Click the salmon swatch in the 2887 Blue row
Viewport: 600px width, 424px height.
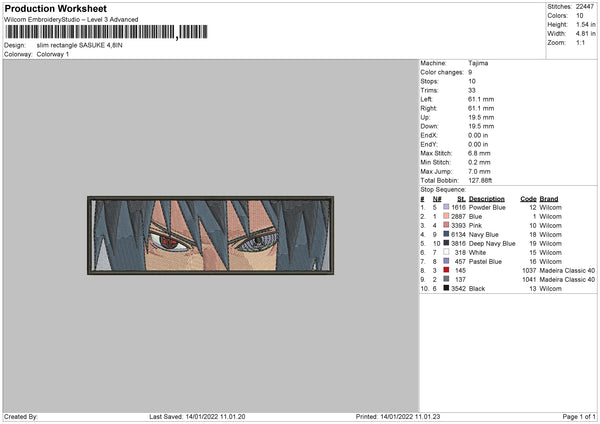pyautogui.click(x=446, y=216)
